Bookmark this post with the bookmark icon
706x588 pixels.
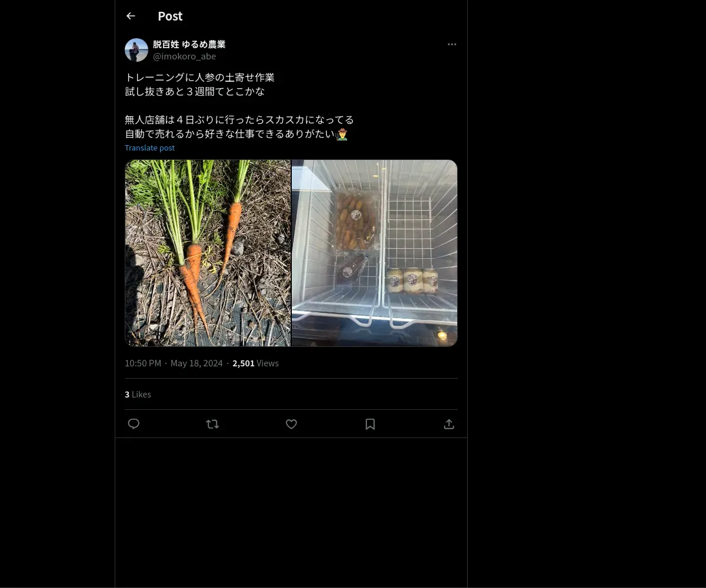(370, 424)
